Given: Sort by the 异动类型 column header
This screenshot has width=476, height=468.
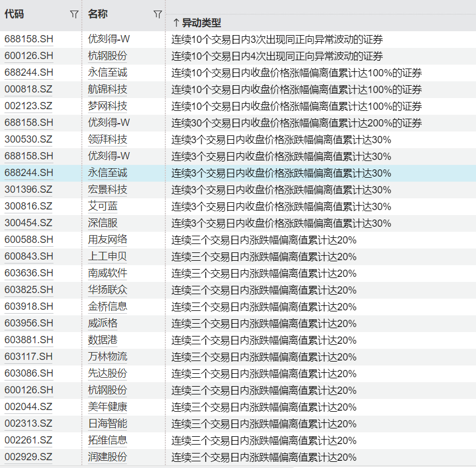Looking at the screenshot, I should tap(197, 23).
